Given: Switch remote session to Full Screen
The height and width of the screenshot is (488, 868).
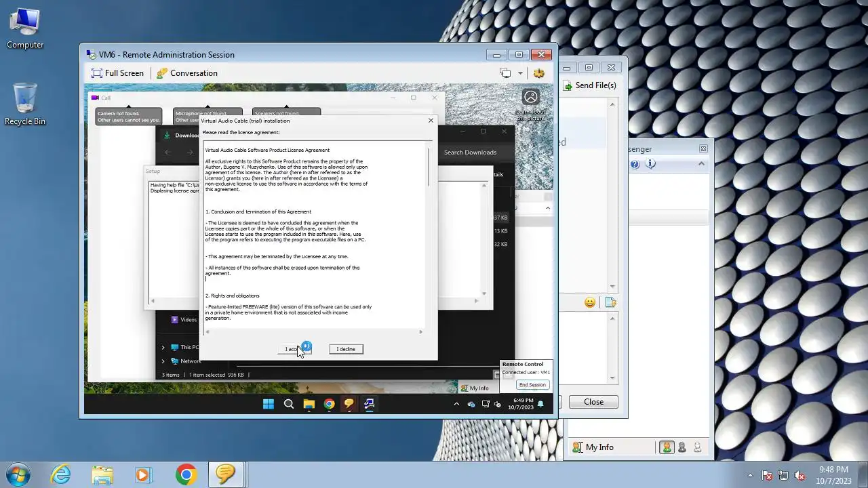Looking at the screenshot, I should point(118,73).
